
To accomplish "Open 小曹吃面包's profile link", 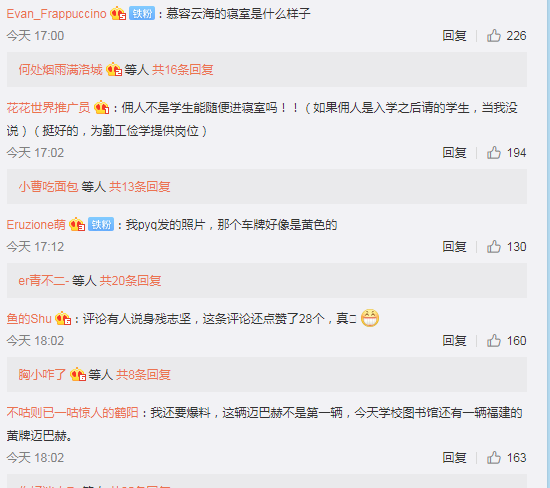I will (x=48, y=187).
